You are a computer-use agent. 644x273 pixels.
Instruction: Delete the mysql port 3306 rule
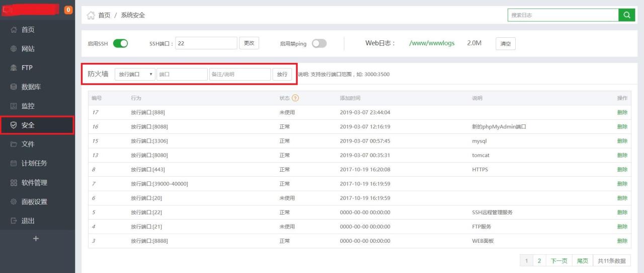click(622, 141)
